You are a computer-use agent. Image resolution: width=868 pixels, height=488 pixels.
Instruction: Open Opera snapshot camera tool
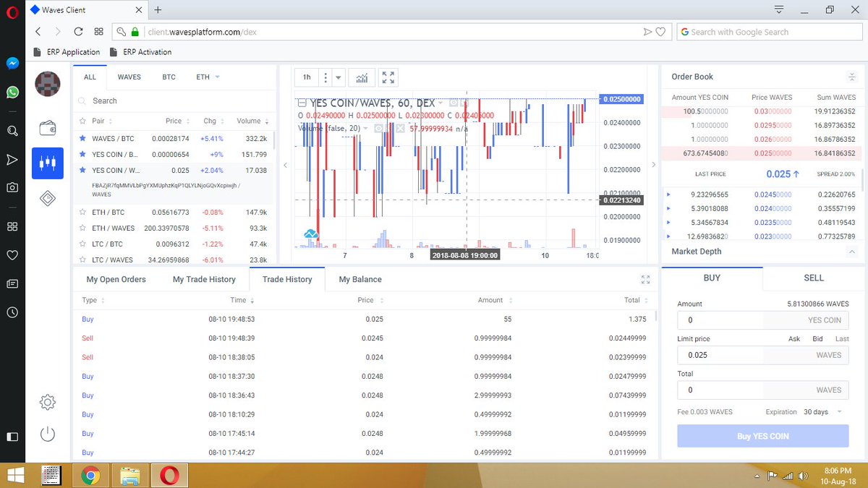(x=12, y=187)
